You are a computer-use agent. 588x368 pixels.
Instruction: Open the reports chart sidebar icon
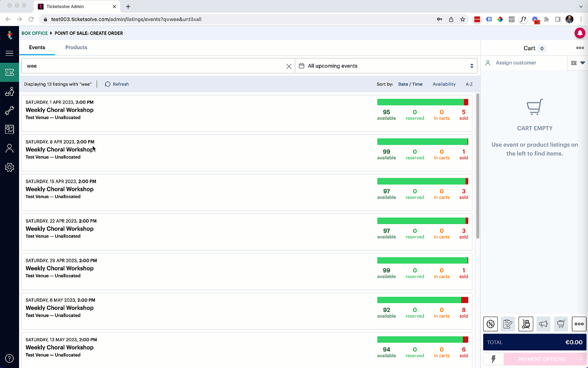[10, 129]
